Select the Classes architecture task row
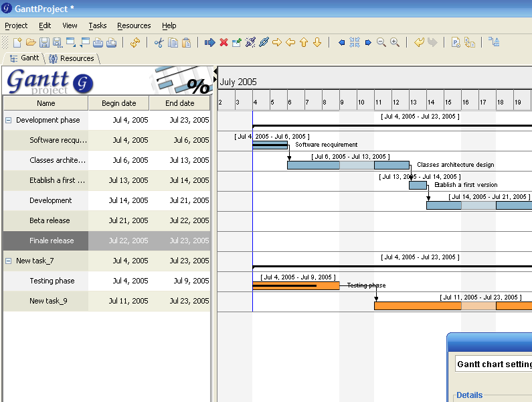This screenshot has width=532, height=402. [x=107, y=160]
